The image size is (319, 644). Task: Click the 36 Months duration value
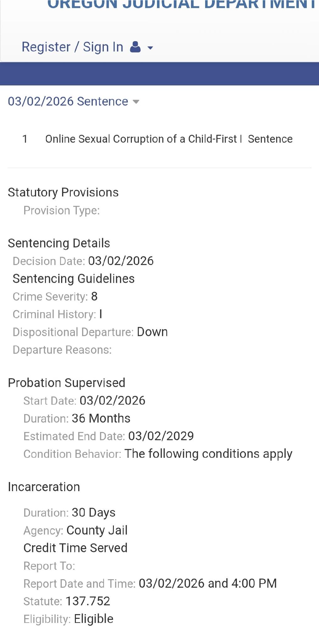pyautogui.click(x=101, y=419)
